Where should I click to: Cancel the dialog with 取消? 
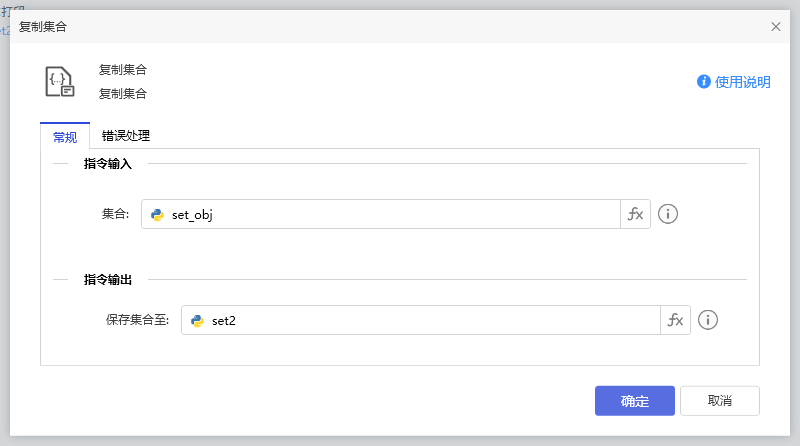click(x=719, y=401)
